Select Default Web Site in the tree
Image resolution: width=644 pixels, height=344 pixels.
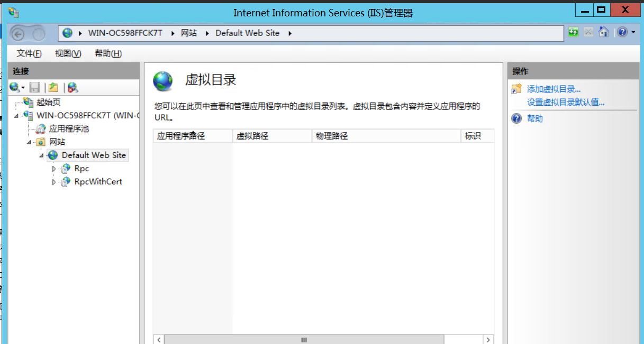tap(94, 155)
